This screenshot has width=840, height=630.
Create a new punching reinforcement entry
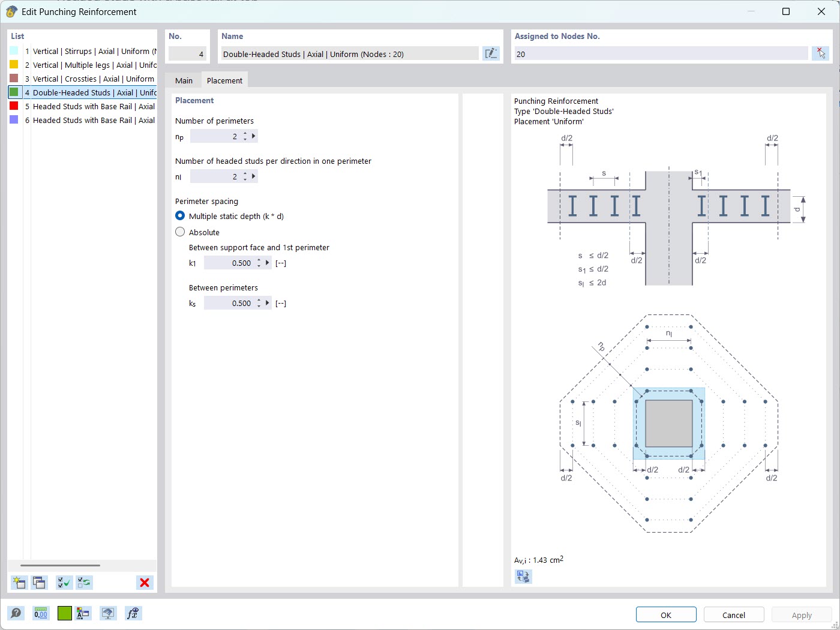tap(19, 583)
